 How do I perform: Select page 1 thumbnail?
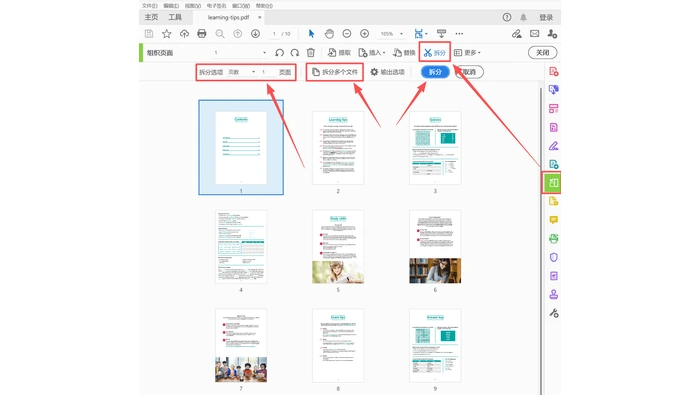click(x=241, y=147)
